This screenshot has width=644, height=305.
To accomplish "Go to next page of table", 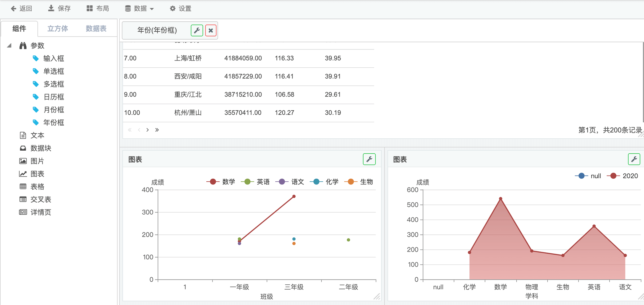I will [148, 130].
